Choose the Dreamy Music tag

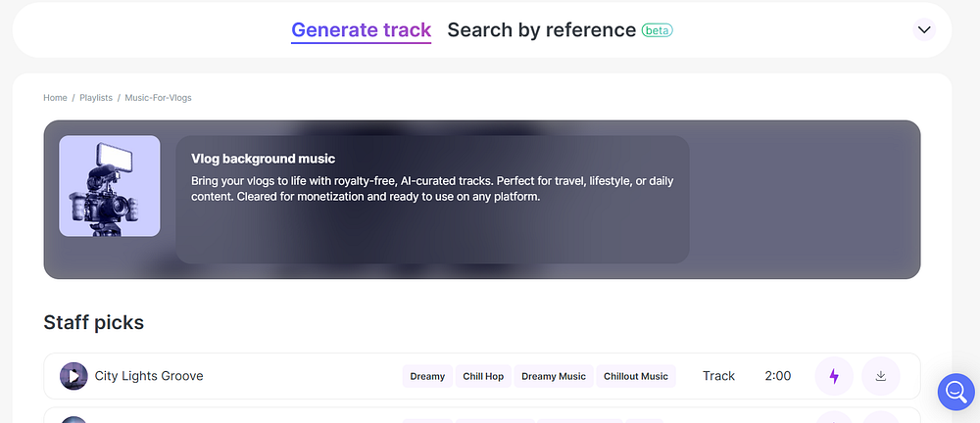pyautogui.click(x=554, y=376)
